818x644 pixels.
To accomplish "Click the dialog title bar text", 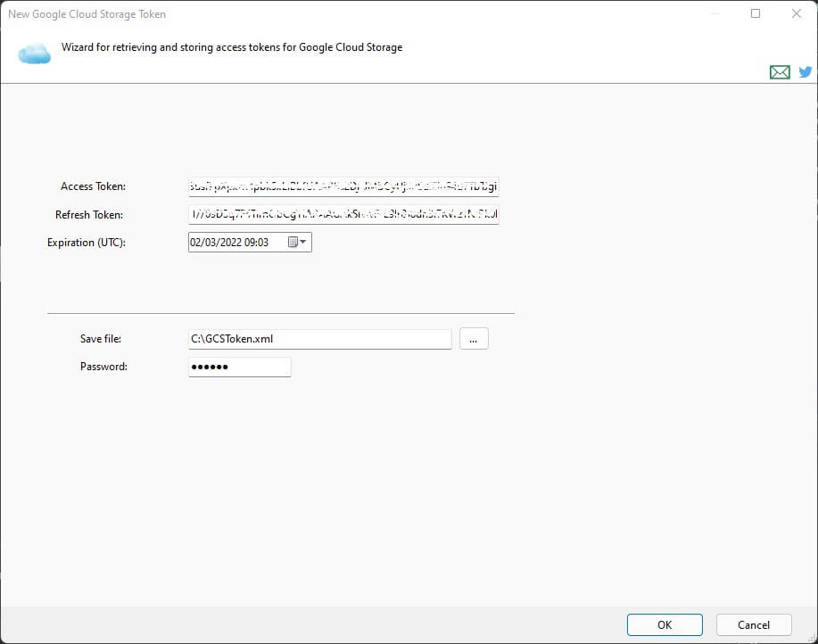I will pyautogui.click(x=87, y=14).
